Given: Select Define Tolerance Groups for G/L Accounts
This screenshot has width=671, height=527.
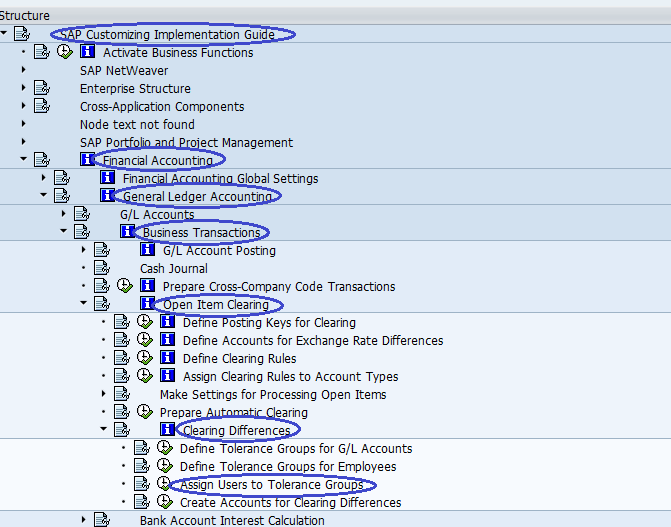Looking at the screenshot, I should (x=296, y=448).
